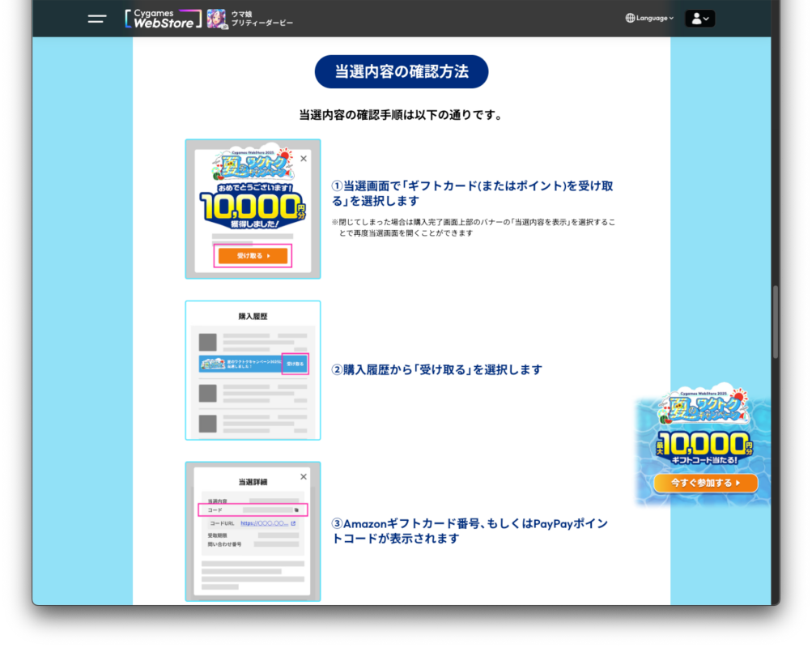Click the orange 受け取る button in step one image
The image size is (812, 648).
tap(253, 256)
